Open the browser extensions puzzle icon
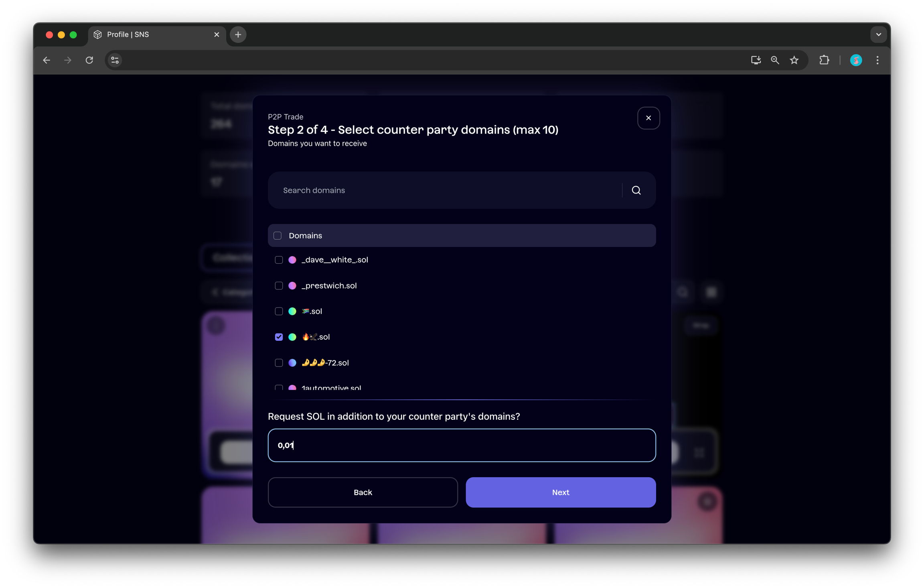The width and height of the screenshot is (924, 588). 824,60
